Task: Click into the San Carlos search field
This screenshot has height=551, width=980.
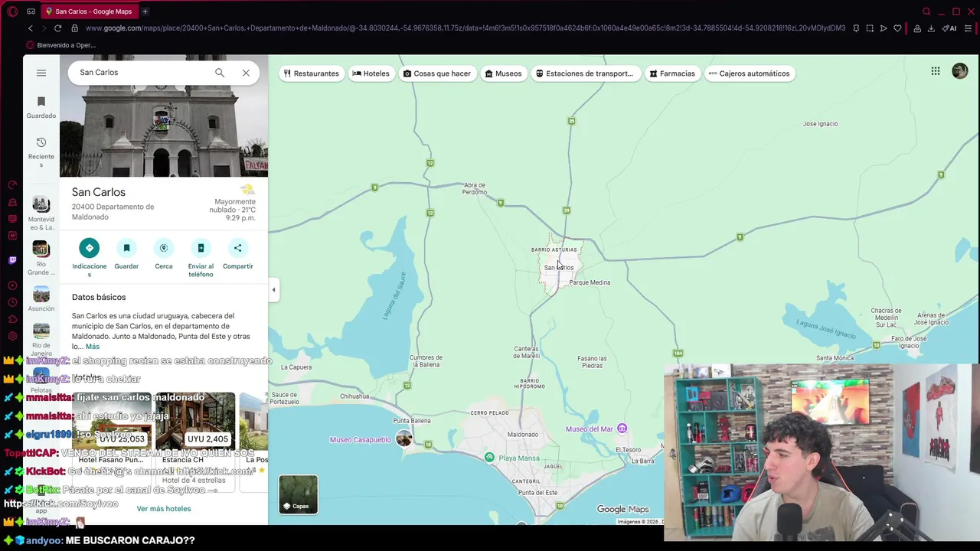Action: coord(142,73)
